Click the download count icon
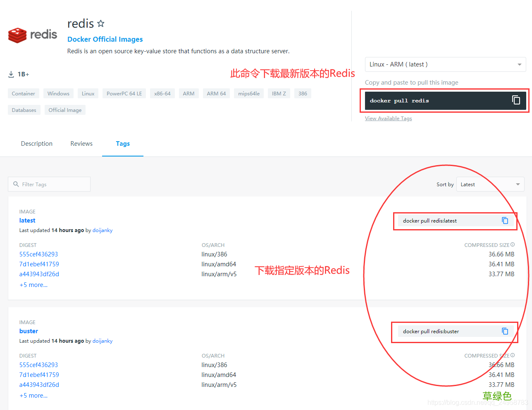Viewport: 532px width, 410px height. click(x=11, y=74)
